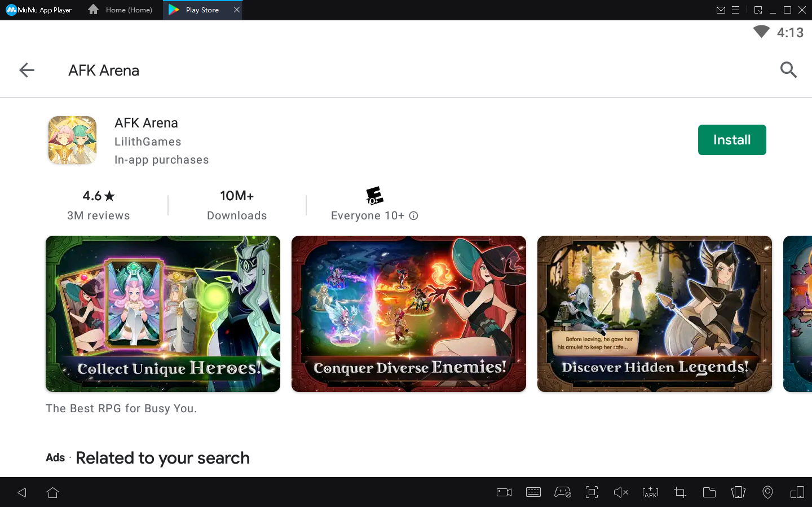Open the APK installer
The width and height of the screenshot is (812, 507).
pos(650,492)
